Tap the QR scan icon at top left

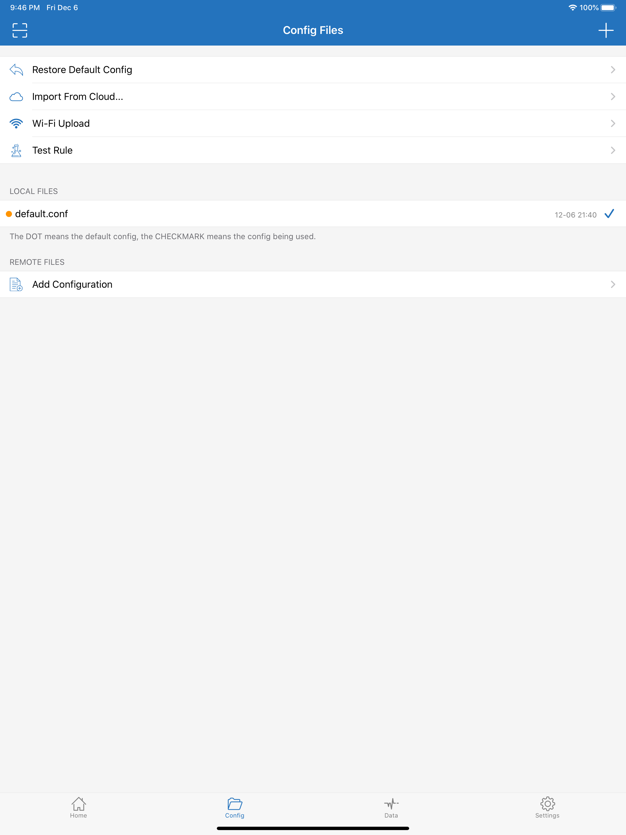pyautogui.click(x=19, y=30)
